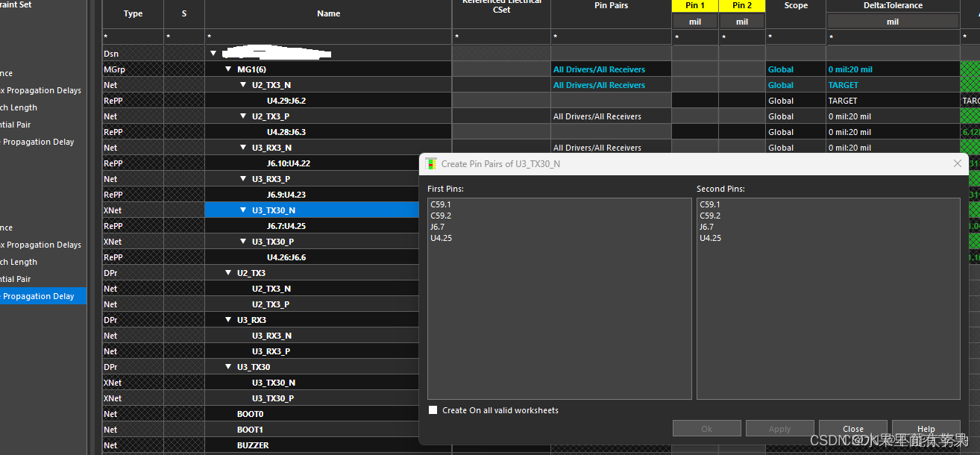The height and width of the screenshot is (455, 980).
Task: Click the Pin 1 column header
Action: coord(695,6)
